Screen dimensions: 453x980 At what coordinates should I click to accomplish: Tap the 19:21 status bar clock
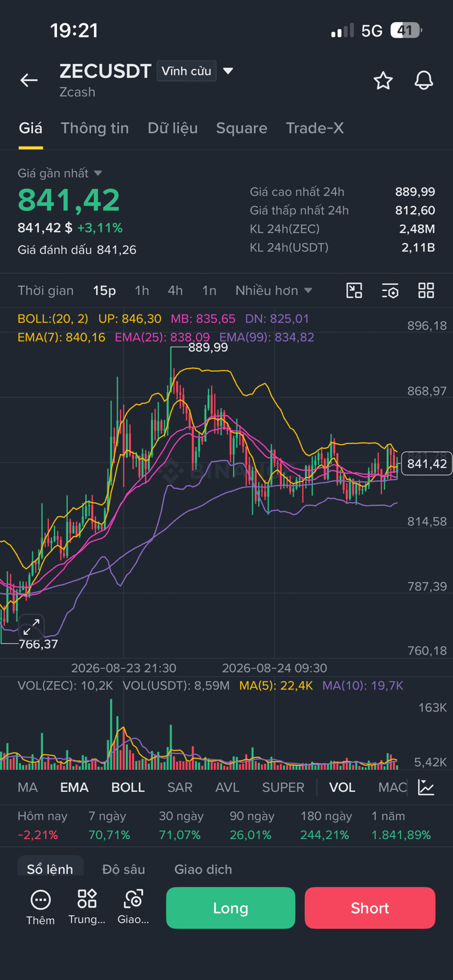pos(74,30)
